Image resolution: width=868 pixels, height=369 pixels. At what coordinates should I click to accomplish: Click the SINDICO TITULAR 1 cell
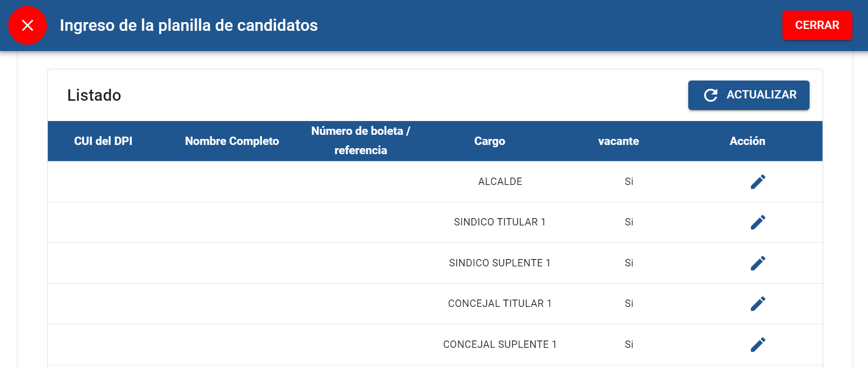click(500, 222)
